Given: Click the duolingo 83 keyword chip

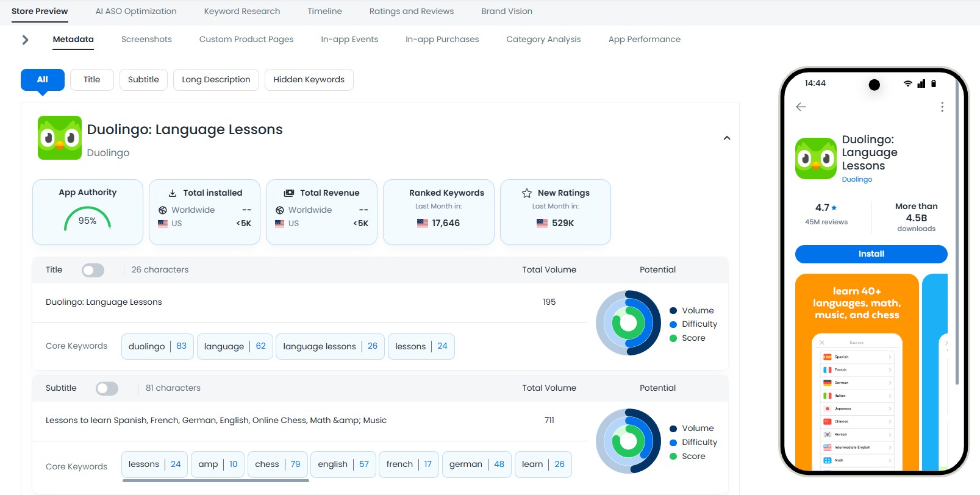Looking at the screenshot, I should pyautogui.click(x=158, y=346).
